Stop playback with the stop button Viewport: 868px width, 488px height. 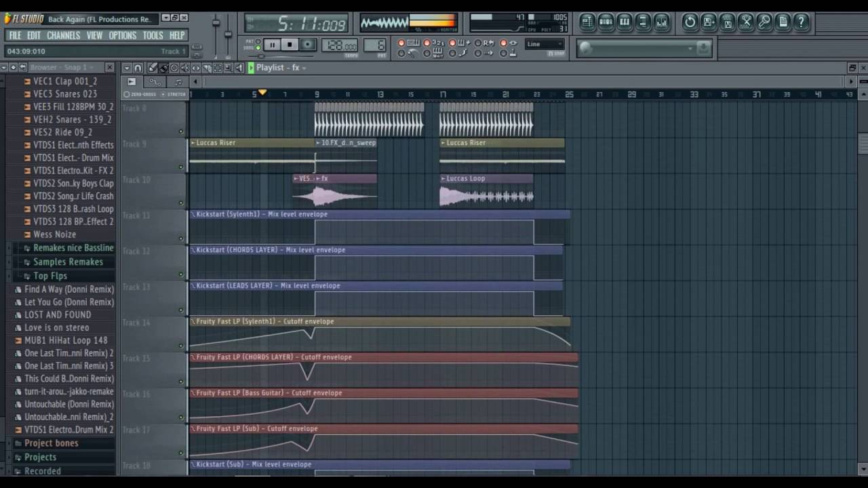click(290, 45)
